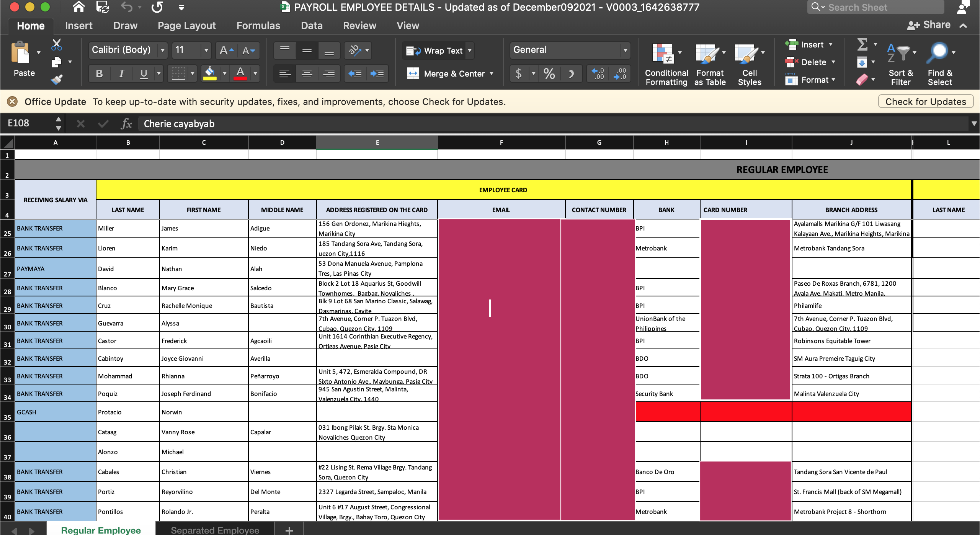Click the Percent Style icon
The height and width of the screenshot is (535, 980).
pyautogui.click(x=549, y=74)
